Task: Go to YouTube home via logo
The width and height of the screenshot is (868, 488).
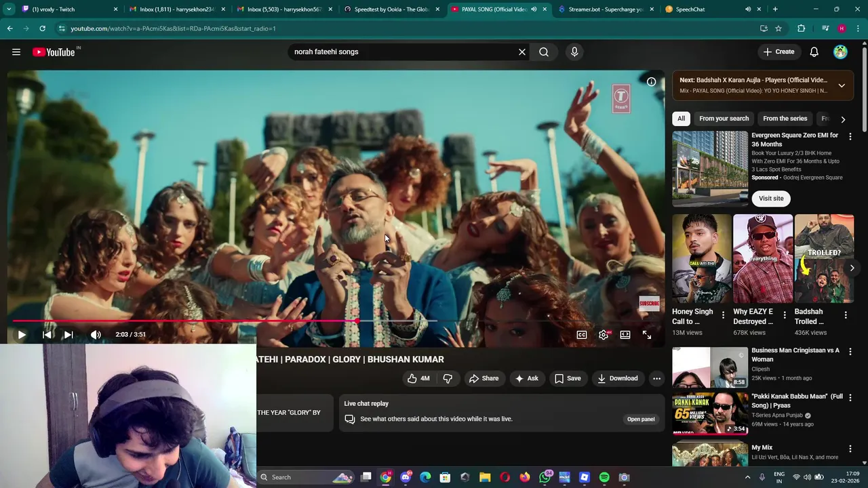Action: [x=54, y=52]
